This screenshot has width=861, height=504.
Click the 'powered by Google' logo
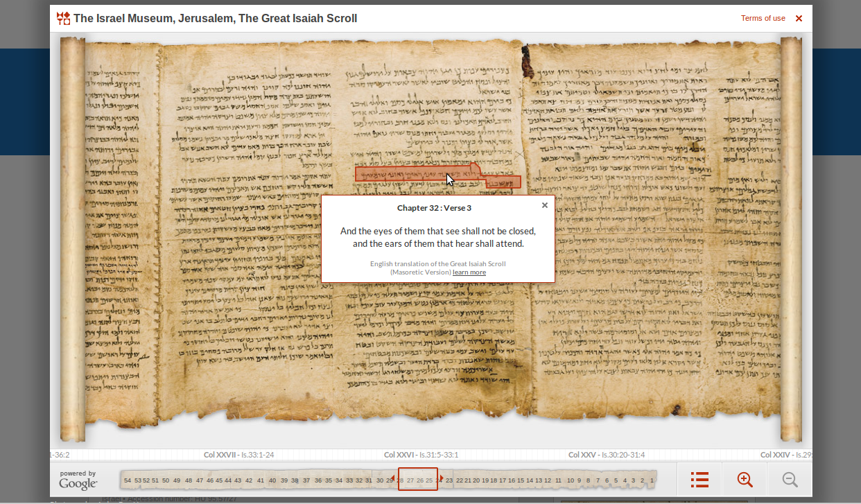78,480
